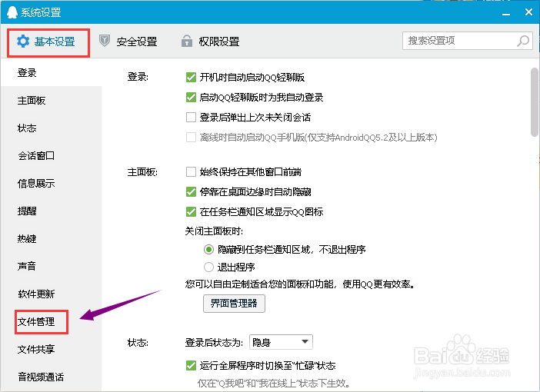Click the magnifier search icon
Viewport: 540px width, 392px height.
tap(523, 41)
